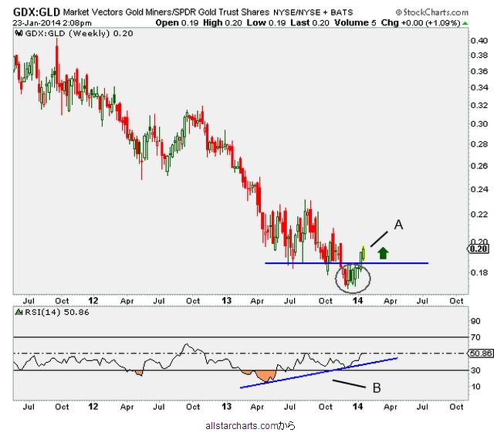Click the green up-triangle change indicator
Screen dimensions: 504x443
tap(465, 23)
